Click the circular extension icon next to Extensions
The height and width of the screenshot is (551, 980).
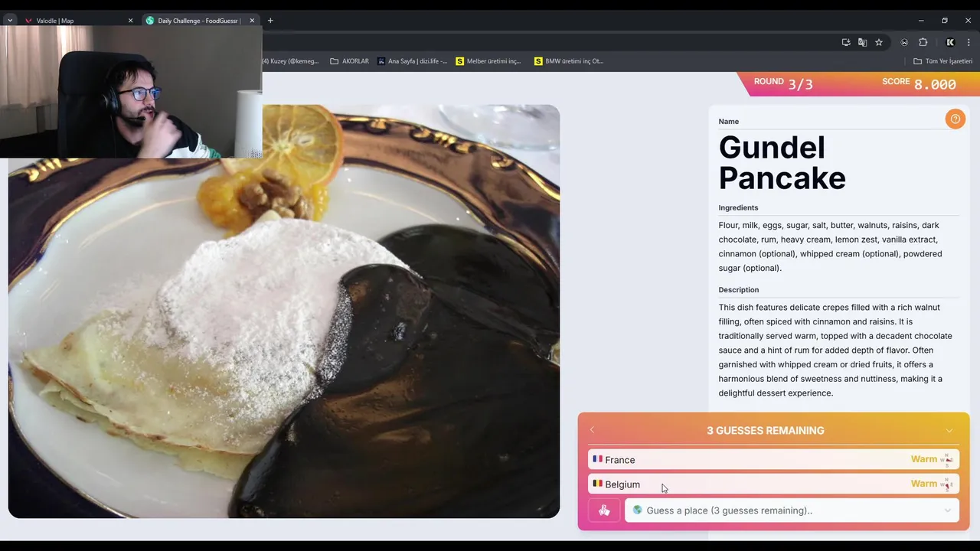[904, 42]
